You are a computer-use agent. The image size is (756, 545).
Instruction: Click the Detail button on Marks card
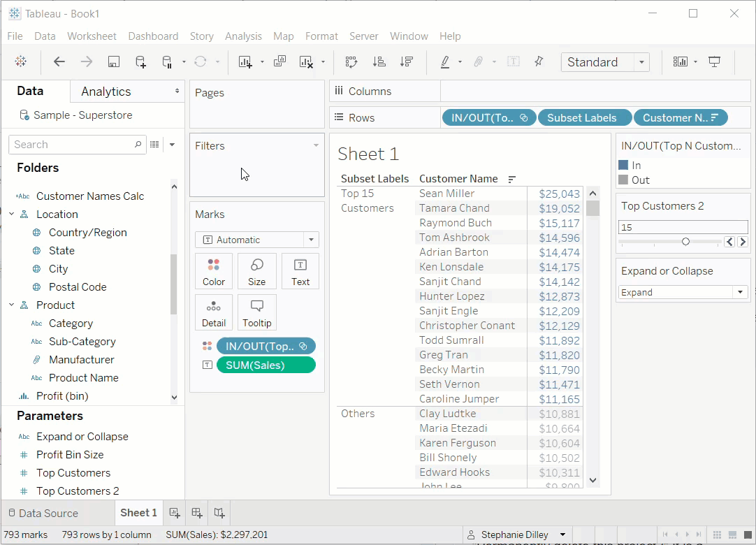pyautogui.click(x=214, y=312)
